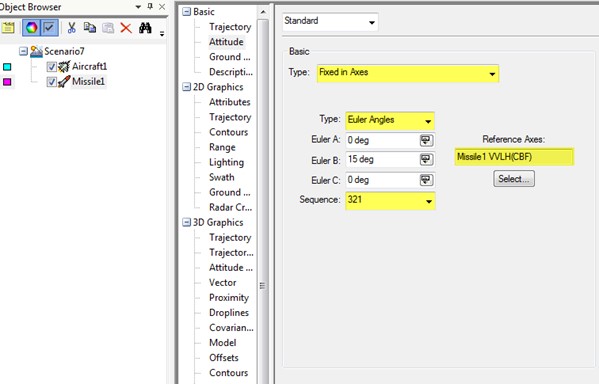Click the properties tree scroll up arrow
The image size is (599, 384).
click(263, 12)
